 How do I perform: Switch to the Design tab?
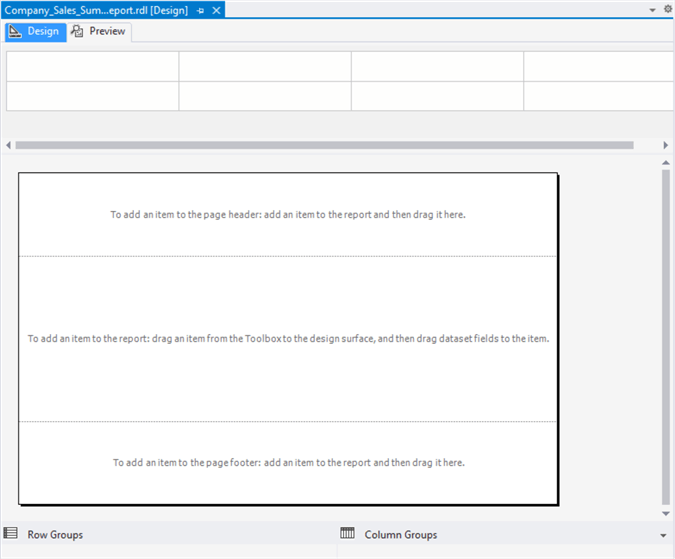click(x=36, y=32)
